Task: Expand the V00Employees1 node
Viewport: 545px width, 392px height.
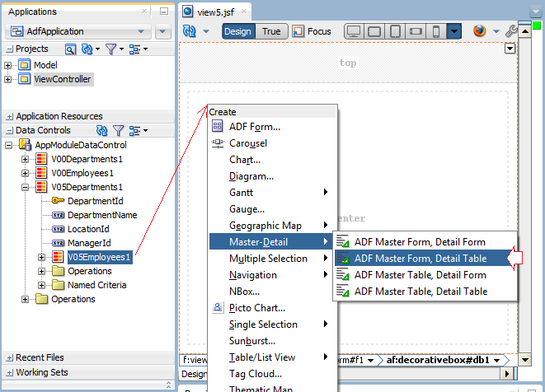Action: click(x=25, y=173)
